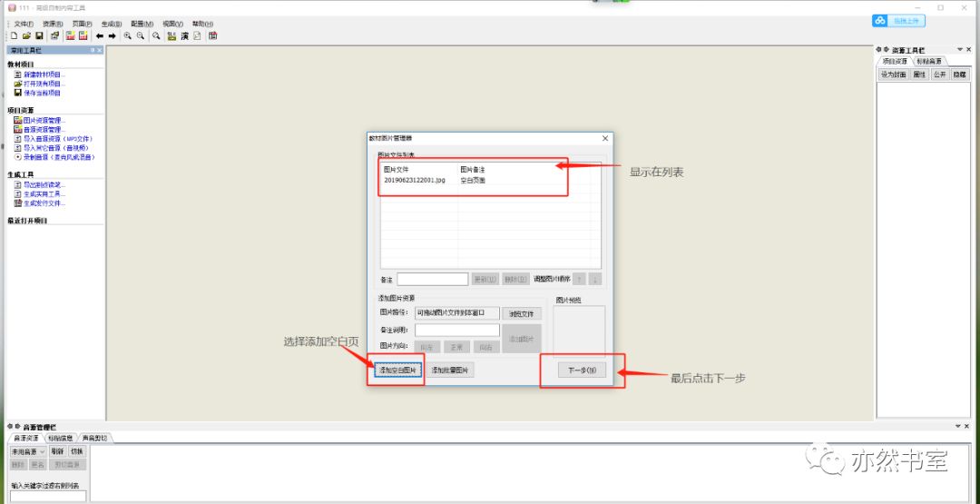Click the 图片资源管理 link in sidebar
The width and height of the screenshot is (980, 504).
(x=44, y=120)
